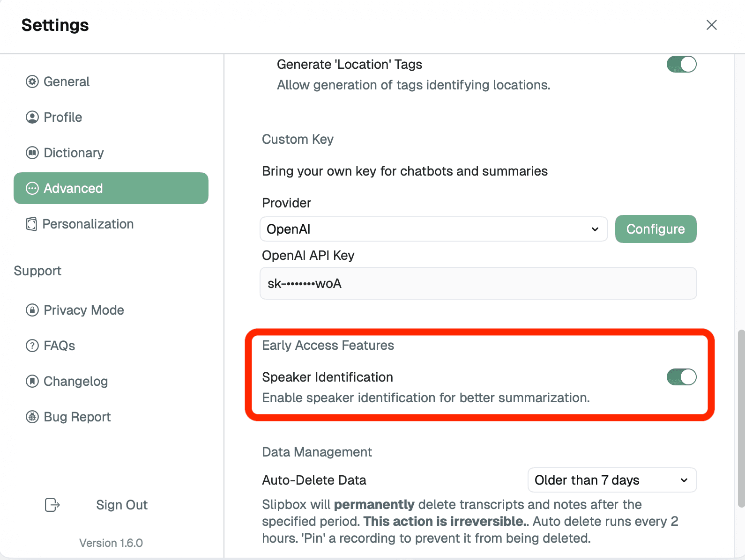Click the 'Generate Location Tags' label
This screenshot has width=745, height=560.
(350, 64)
